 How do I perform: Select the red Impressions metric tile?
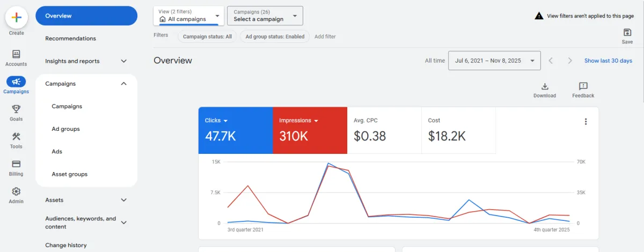(x=310, y=130)
